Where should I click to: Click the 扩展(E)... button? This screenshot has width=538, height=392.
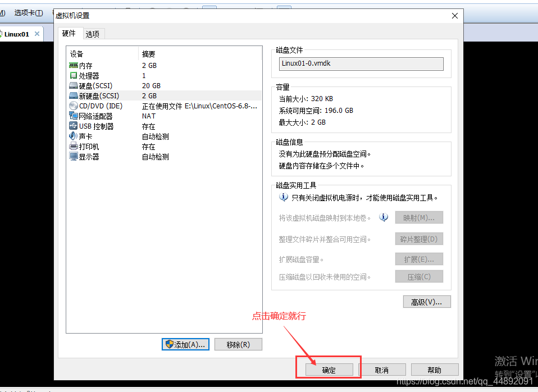coord(419,259)
